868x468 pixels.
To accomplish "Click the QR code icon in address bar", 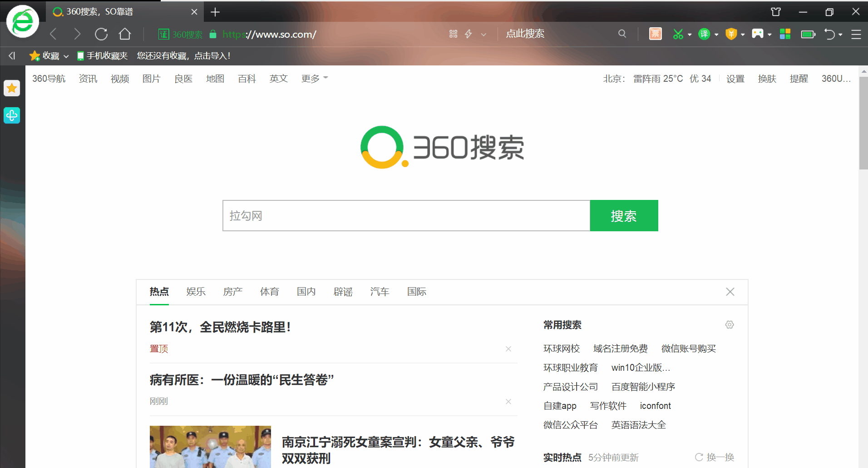I will (x=453, y=34).
